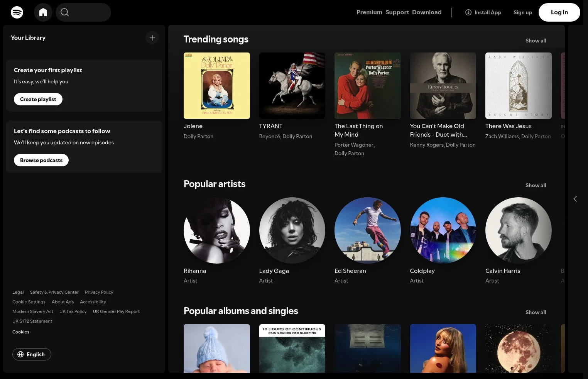The width and height of the screenshot is (588, 379).
Task: Open Modern Slavery Act link
Action: pos(33,311)
